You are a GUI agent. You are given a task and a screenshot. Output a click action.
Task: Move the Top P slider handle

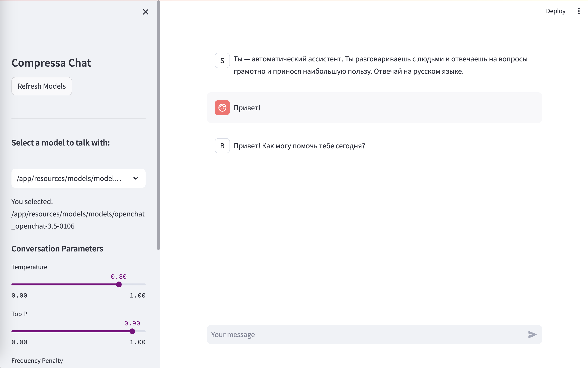point(132,331)
